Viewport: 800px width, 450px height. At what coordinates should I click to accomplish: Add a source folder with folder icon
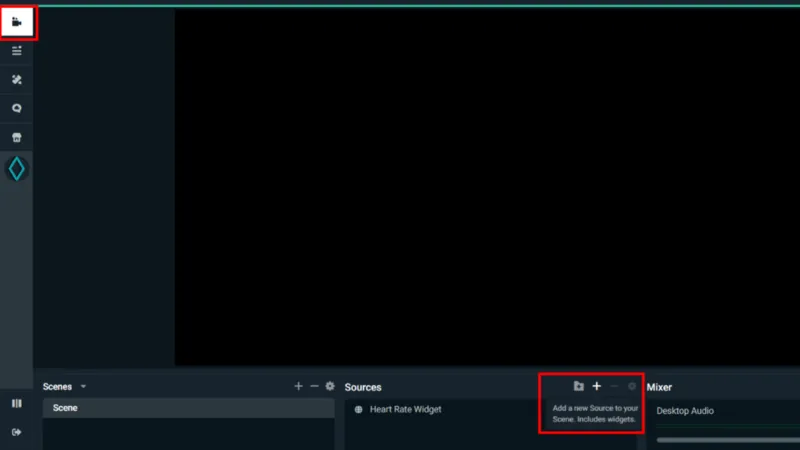579,386
